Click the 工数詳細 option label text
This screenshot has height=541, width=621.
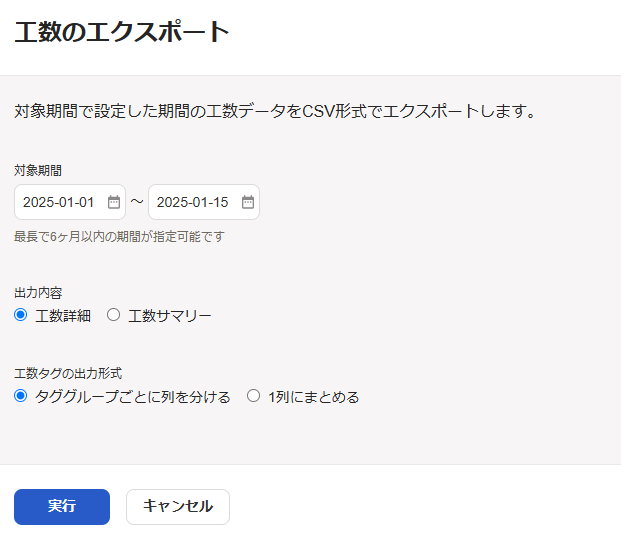click(63, 316)
